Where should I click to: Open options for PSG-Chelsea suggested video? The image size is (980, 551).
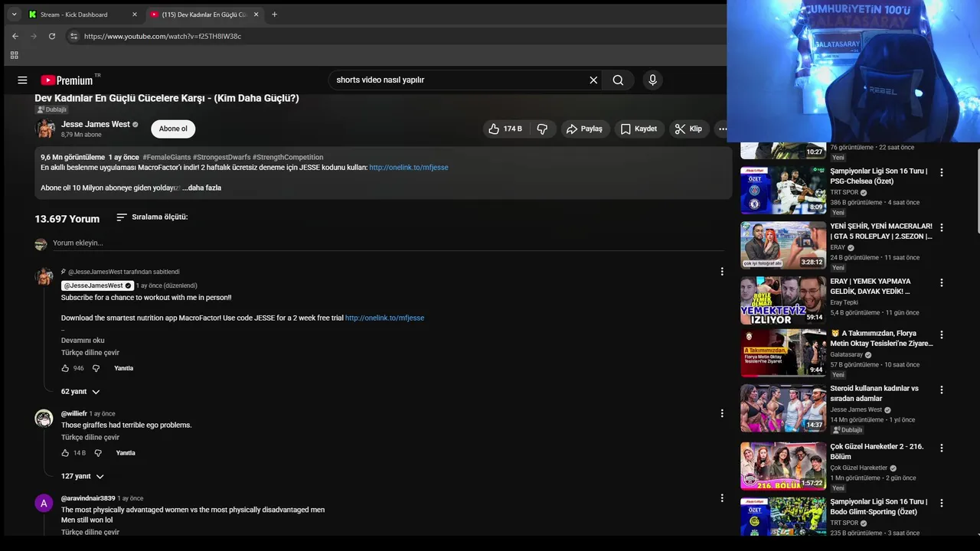tap(942, 172)
